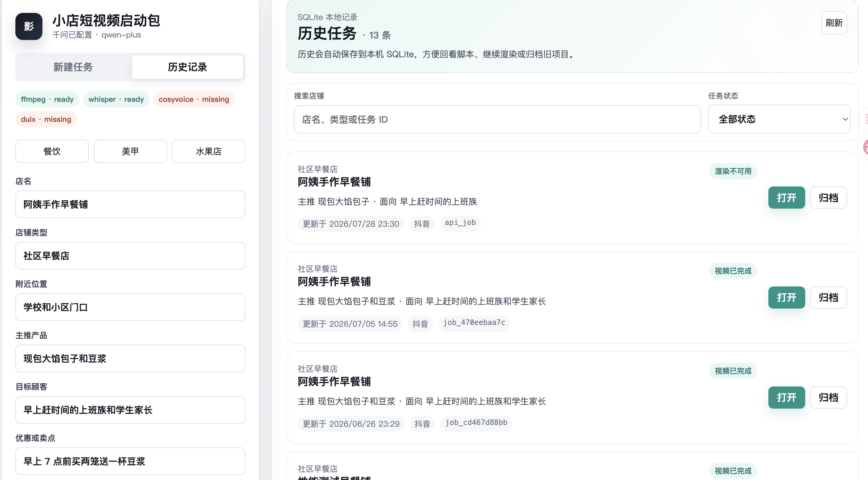Focus the 店铺类型 input field
This screenshot has width=868, height=480.
point(130,255)
